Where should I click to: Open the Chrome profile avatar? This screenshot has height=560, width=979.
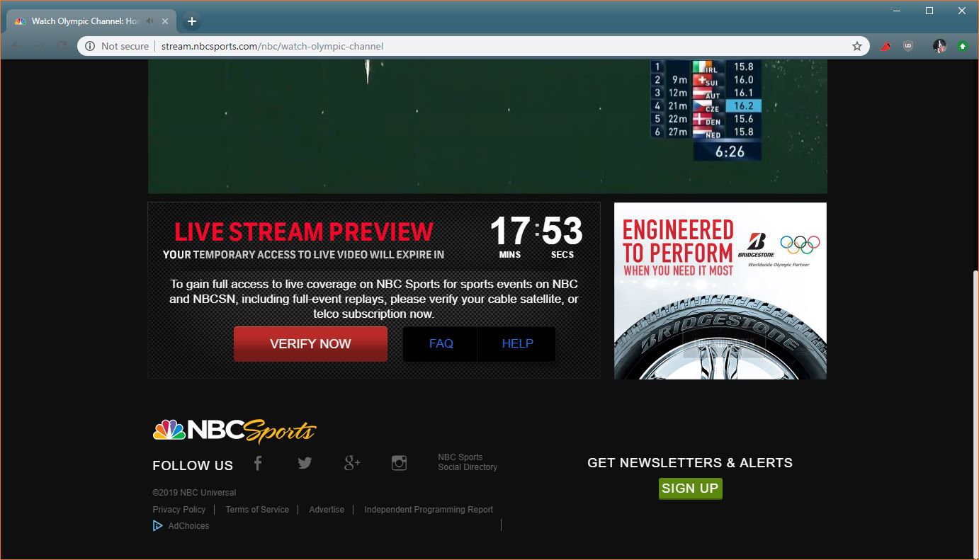tap(939, 46)
